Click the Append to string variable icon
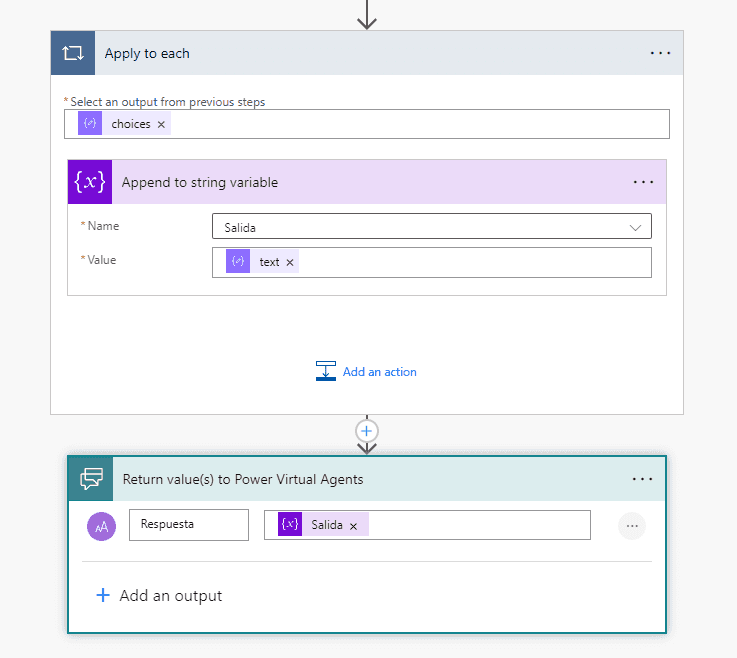Viewport: 737px width, 658px height. pos(90,182)
